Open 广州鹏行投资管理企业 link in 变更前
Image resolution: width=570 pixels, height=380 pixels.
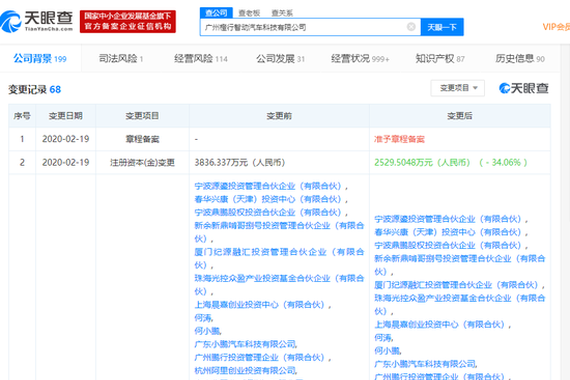point(260,357)
